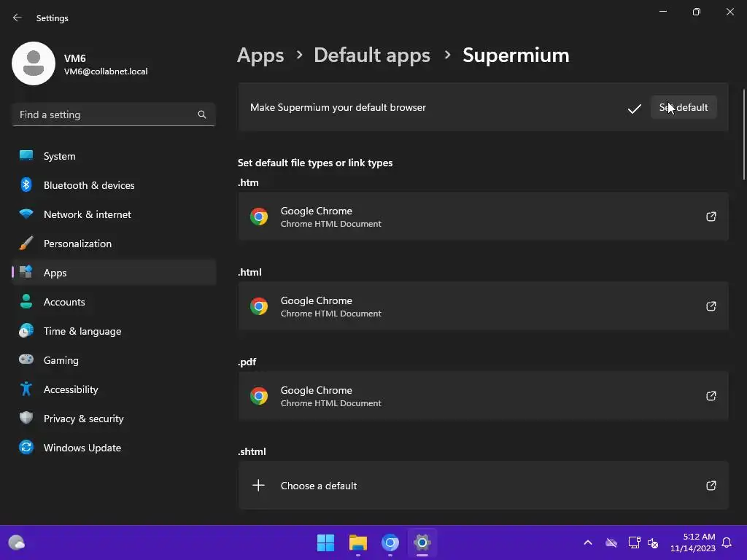Open the weather widget on the taskbar
Viewport: 747px width, 560px height.
(x=17, y=542)
